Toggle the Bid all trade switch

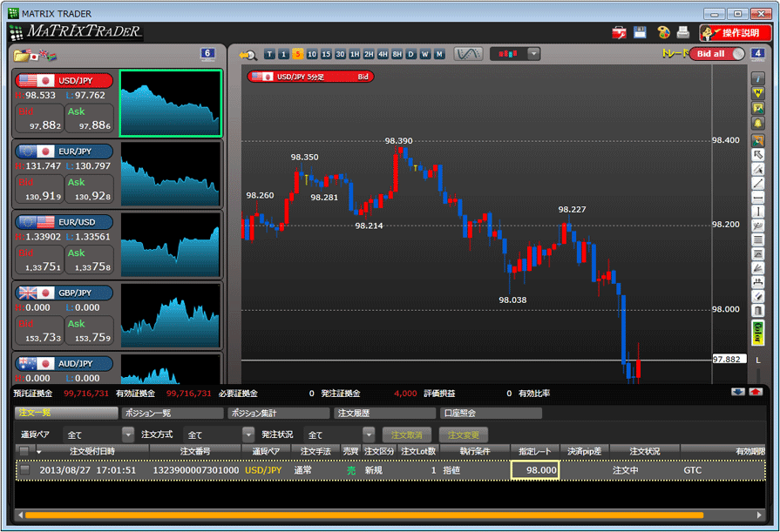tap(717, 54)
